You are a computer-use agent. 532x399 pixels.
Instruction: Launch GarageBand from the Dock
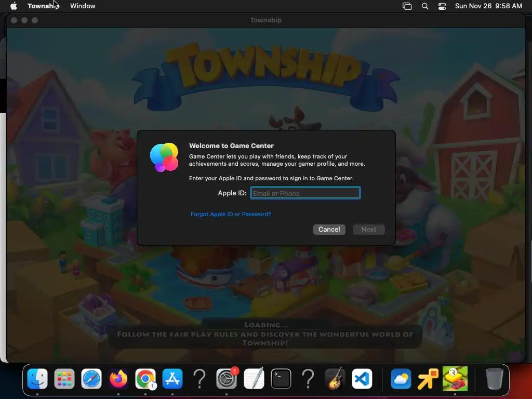(x=335, y=378)
